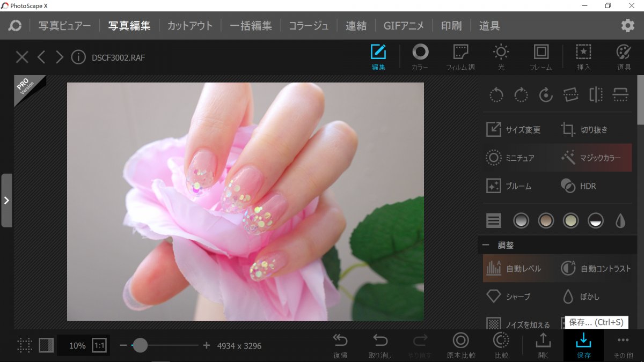The image size is (644, 362).
Task: Apply 自動コントラスト auto contrast
Action: coord(596,269)
